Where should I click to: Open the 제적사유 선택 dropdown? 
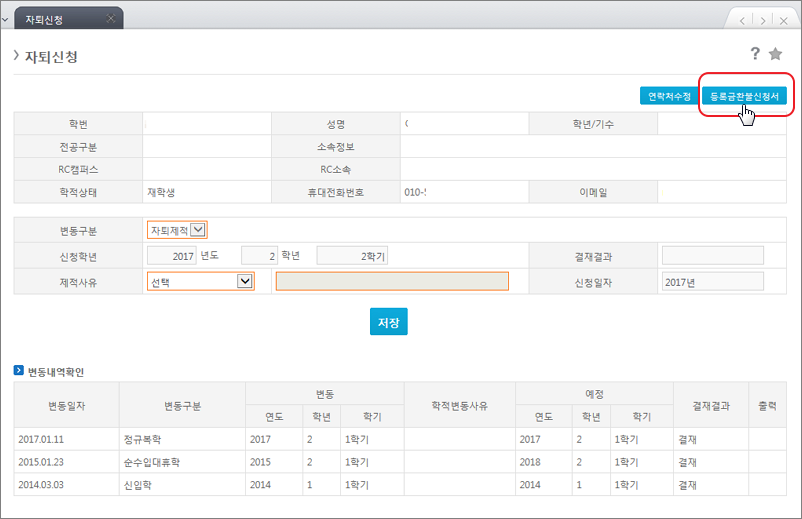coord(244,282)
